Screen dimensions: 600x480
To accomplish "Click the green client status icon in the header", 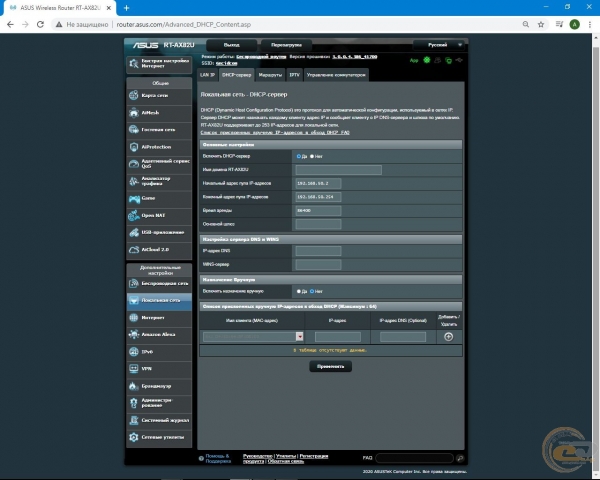I will [448, 60].
